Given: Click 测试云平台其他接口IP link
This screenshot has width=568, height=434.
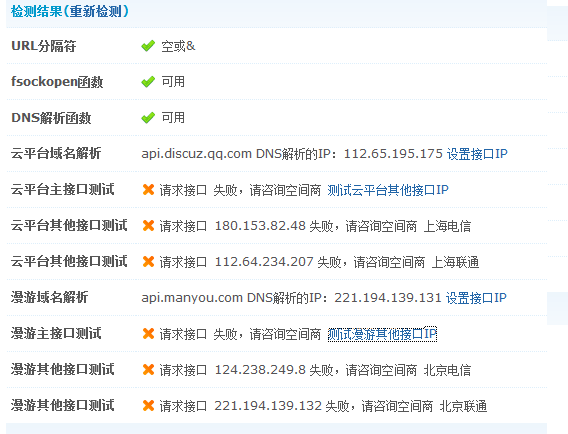Looking at the screenshot, I should pos(388,190).
